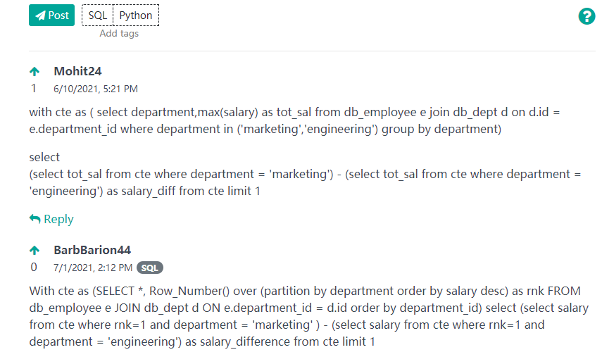The image size is (602, 364).
Task: Click the reply arrow icon
Action: tap(35, 219)
